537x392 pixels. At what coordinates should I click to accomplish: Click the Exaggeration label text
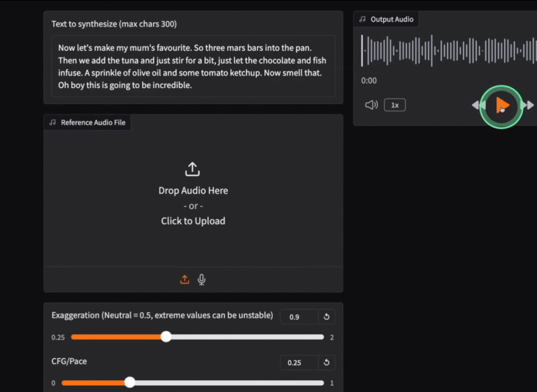162,315
